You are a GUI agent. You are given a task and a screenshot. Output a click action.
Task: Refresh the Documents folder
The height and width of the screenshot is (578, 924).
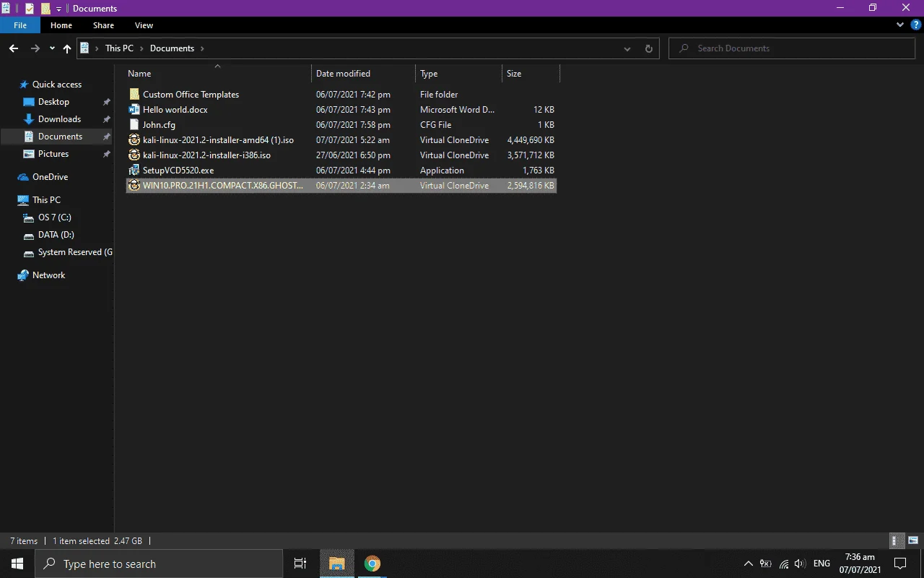click(648, 48)
